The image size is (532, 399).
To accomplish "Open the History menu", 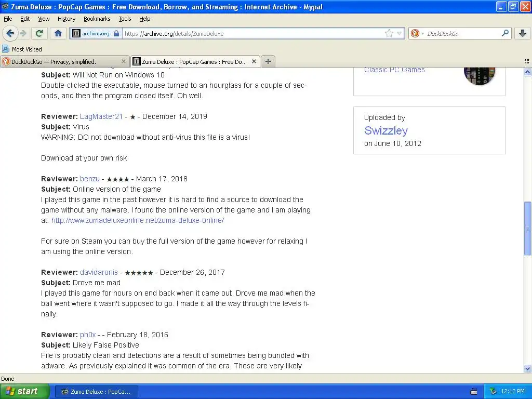I will [66, 19].
